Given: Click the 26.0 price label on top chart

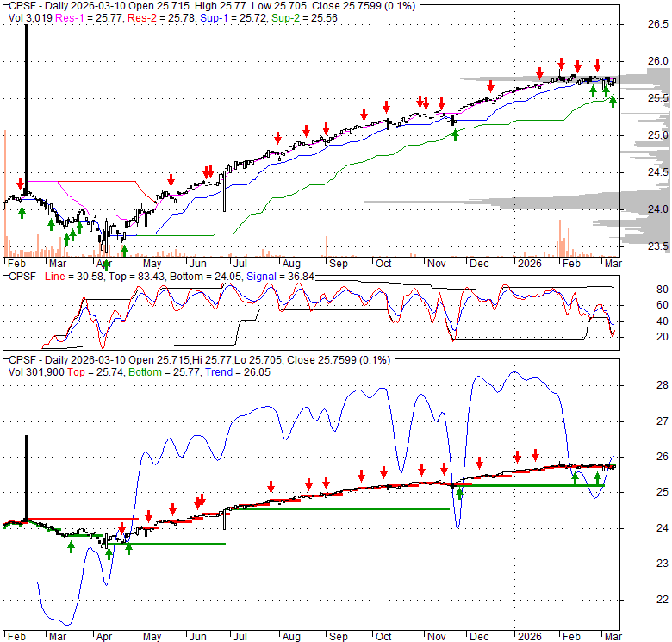Looking at the screenshot, I should (658, 61).
